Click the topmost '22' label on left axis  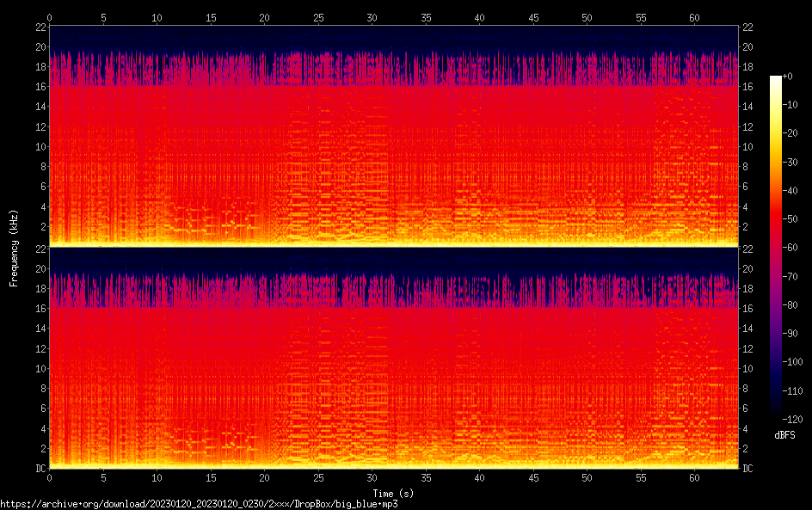(39, 27)
